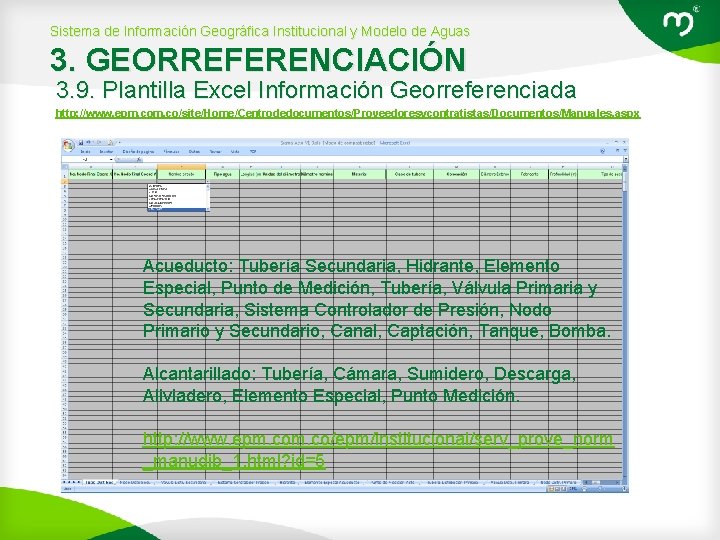This screenshot has width=720, height=540.
Task: Open the Datos ribbon tab
Action: click(x=194, y=152)
